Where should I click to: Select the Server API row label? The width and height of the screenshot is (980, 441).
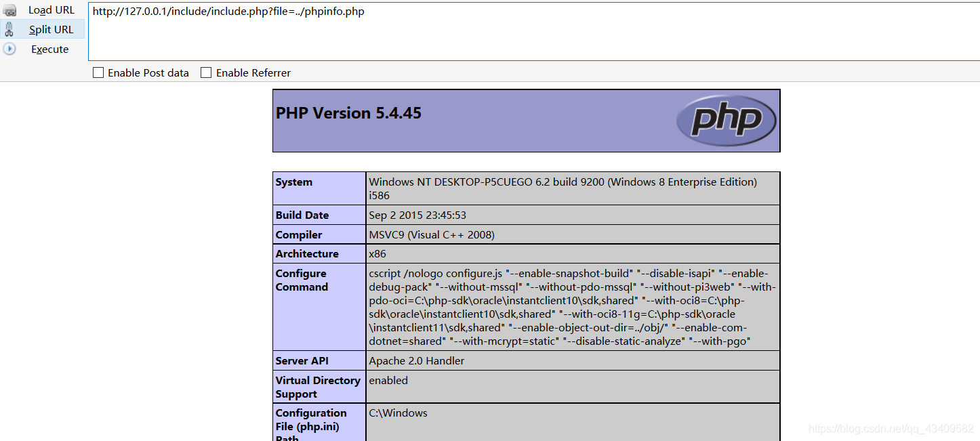tap(302, 361)
